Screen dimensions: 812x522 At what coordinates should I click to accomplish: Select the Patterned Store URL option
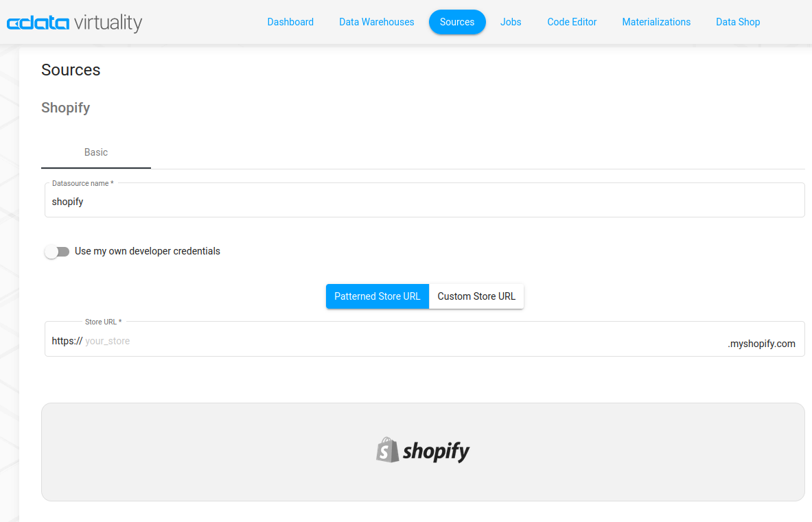click(x=378, y=296)
